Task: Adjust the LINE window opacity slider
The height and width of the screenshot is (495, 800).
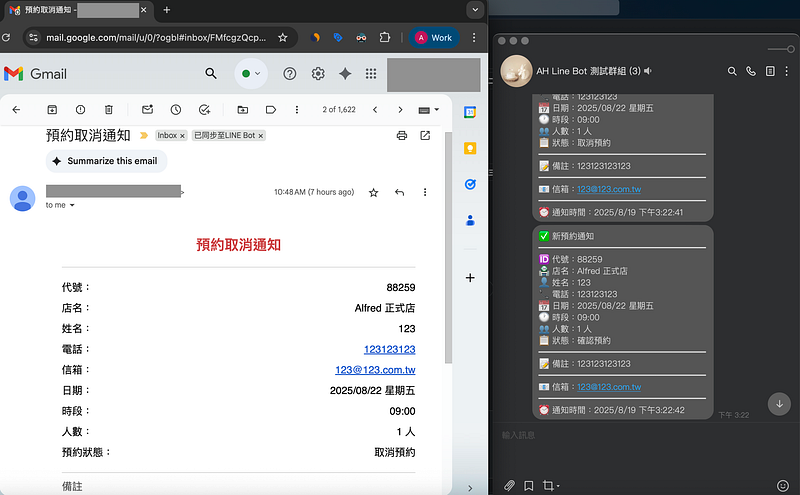Action: [781, 50]
